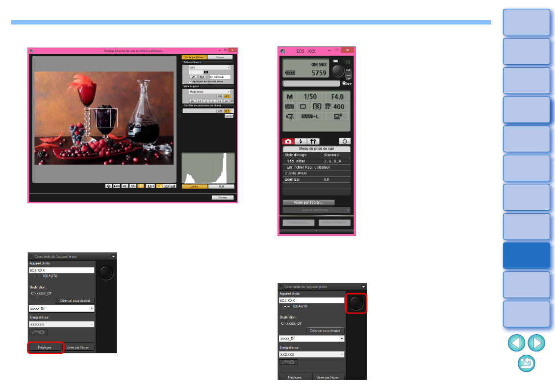Click the Style d'image Standard row
Viewport: 555px width, 392px height.
316,155
